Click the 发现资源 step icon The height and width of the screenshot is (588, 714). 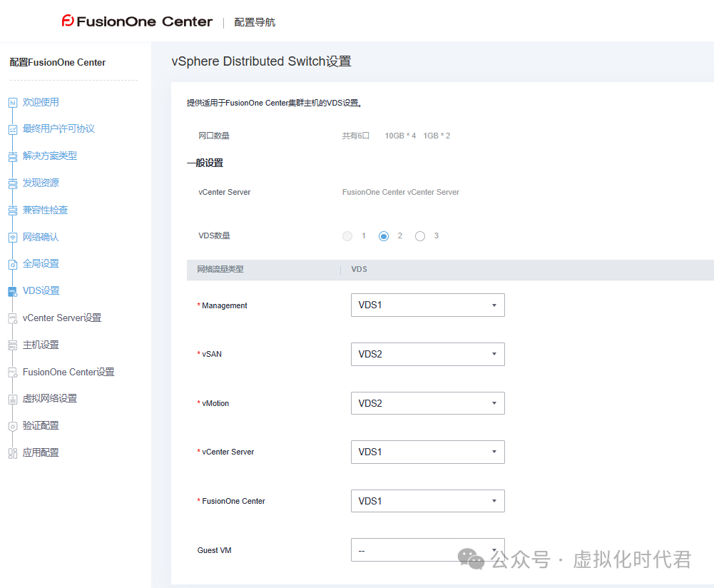[x=13, y=183]
